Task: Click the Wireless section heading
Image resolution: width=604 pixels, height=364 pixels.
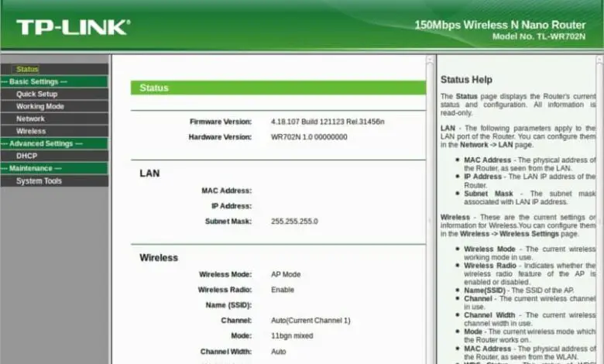Action: (159, 258)
